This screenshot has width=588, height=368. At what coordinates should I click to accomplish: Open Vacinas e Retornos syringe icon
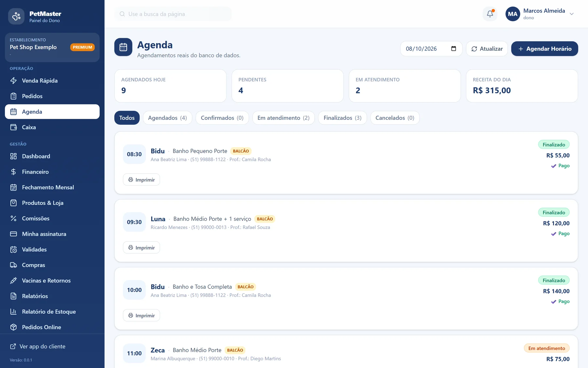tap(13, 281)
